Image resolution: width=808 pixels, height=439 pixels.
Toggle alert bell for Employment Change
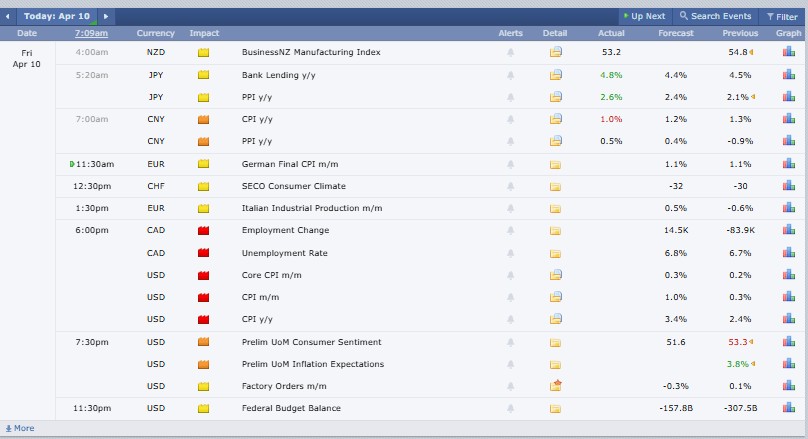click(510, 230)
